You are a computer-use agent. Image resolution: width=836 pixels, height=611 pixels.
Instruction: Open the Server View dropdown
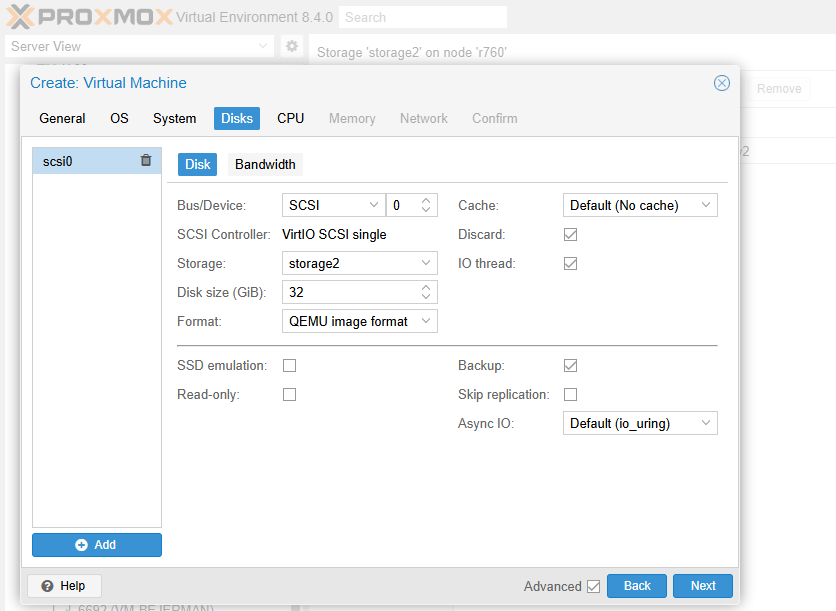tap(263, 46)
